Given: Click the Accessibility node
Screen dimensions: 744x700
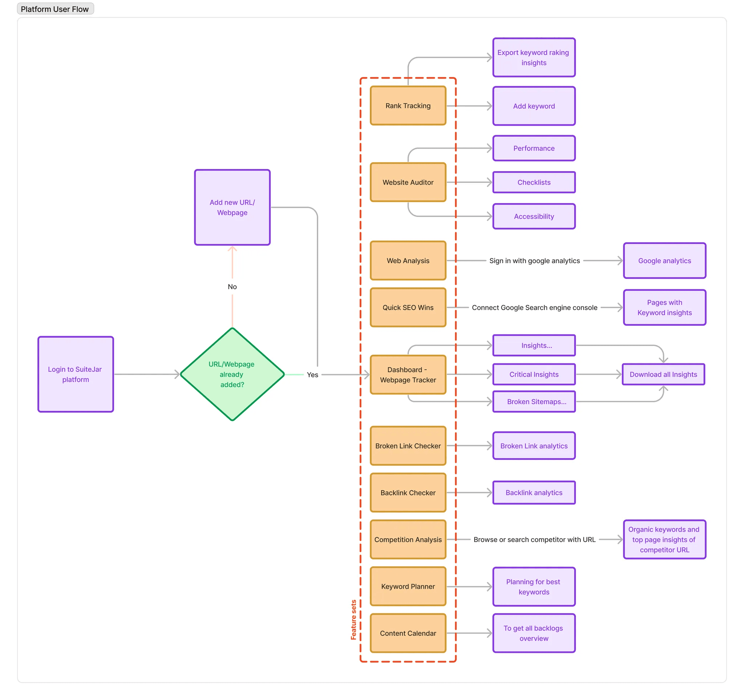Looking at the screenshot, I should pos(534,216).
